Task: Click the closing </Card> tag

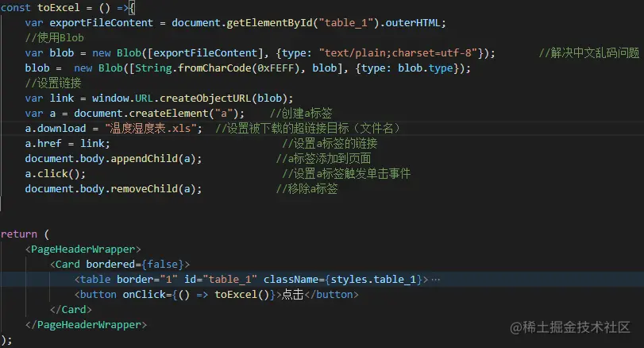Action: [71, 310]
